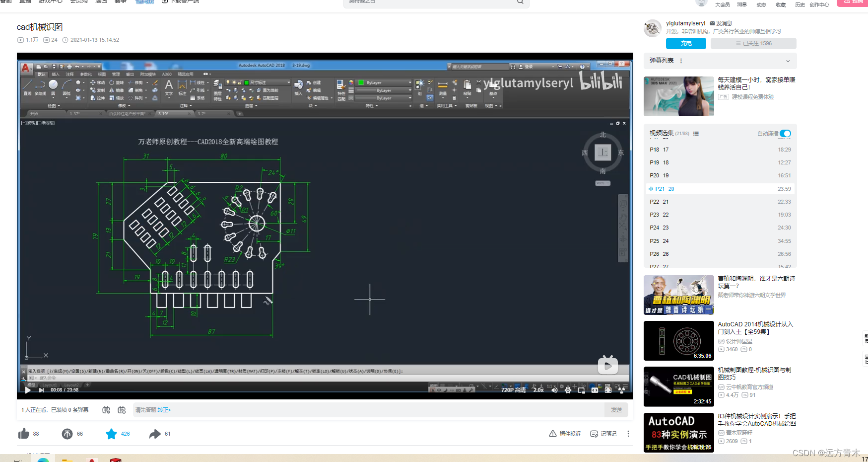The width and height of the screenshot is (868, 462).
Task: Select playlist episode P18 17
Action: point(720,150)
